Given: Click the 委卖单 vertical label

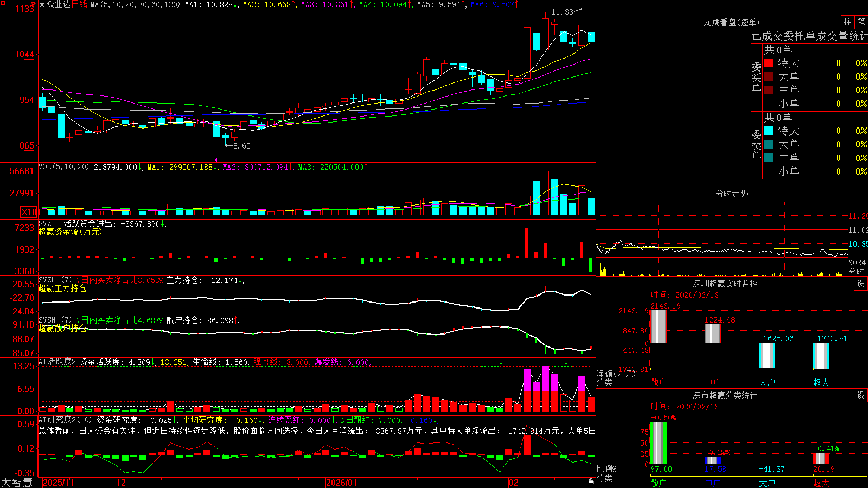Looking at the screenshot, I should tap(756, 145).
